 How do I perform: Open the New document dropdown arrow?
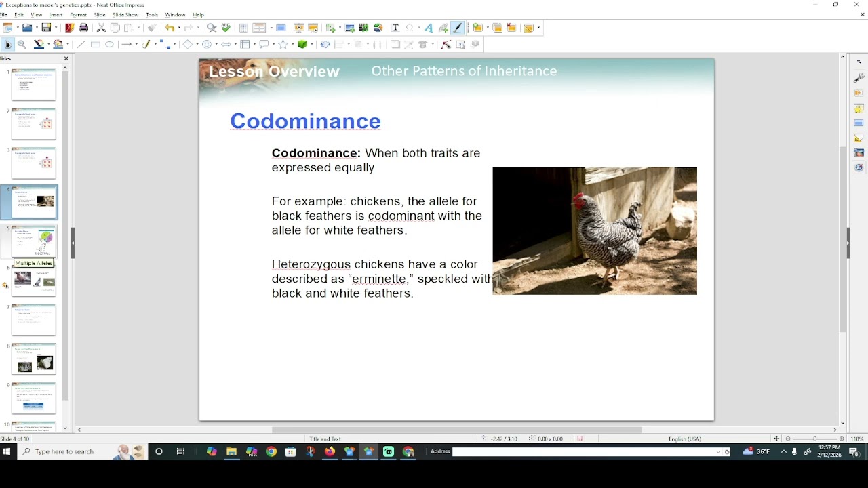click(x=18, y=28)
